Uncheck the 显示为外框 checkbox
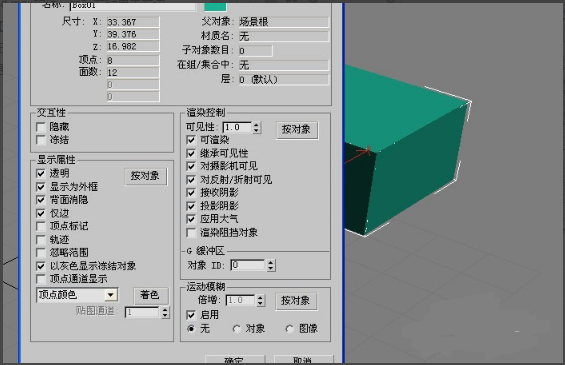 click(x=41, y=187)
